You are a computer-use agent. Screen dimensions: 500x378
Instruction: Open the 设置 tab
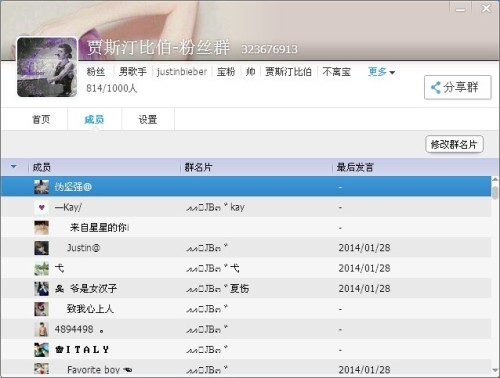(148, 119)
